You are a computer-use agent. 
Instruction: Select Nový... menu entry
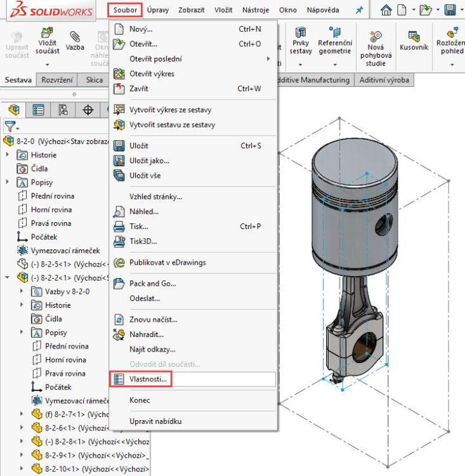(193, 29)
